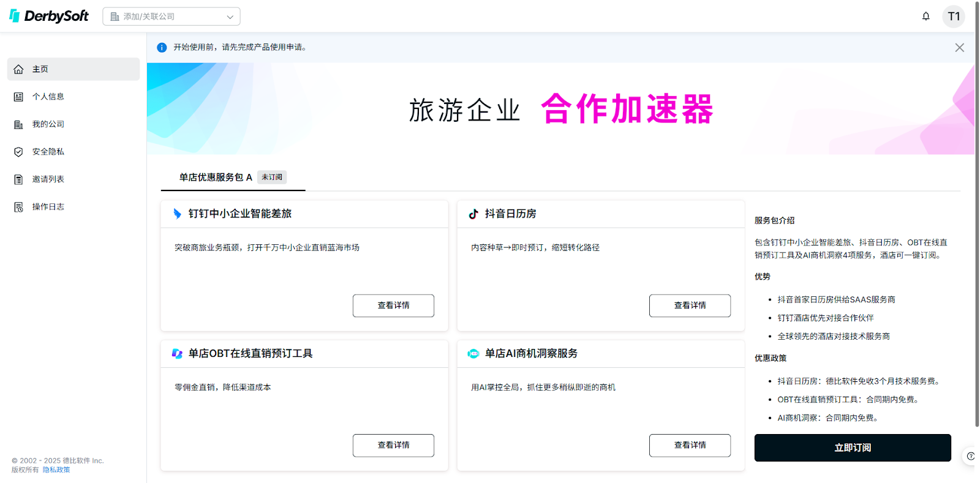This screenshot has height=483, width=980.
Task: Open 安全隐私 menu item
Action: pos(73,152)
